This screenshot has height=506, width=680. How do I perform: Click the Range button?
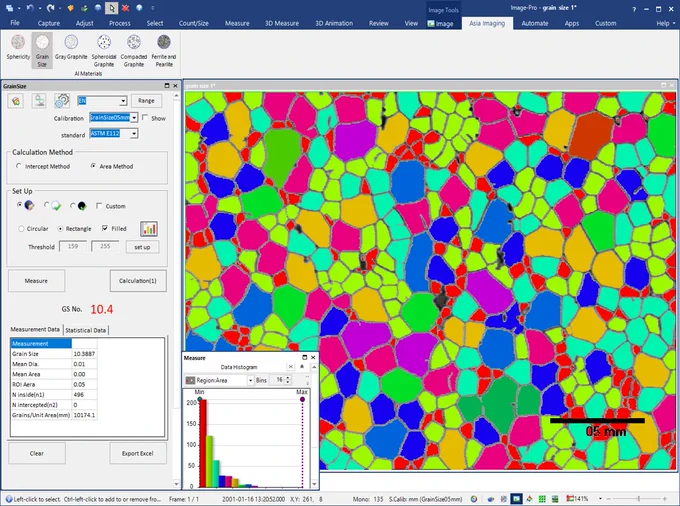tap(146, 101)
